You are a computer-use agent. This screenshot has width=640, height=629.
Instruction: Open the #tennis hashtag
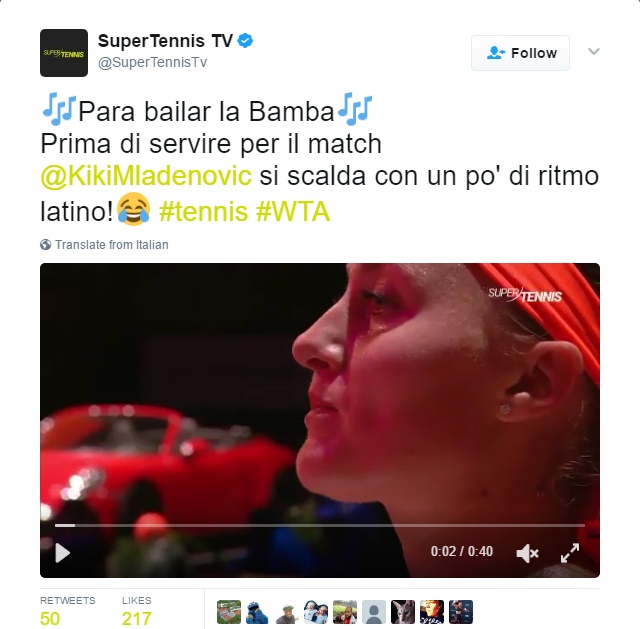(x=203, y=212)
